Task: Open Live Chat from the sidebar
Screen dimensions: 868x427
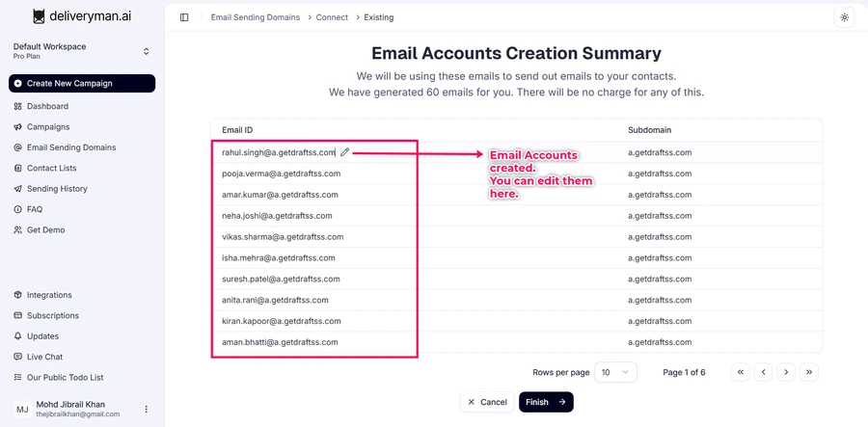Action: tap(44, 357)
